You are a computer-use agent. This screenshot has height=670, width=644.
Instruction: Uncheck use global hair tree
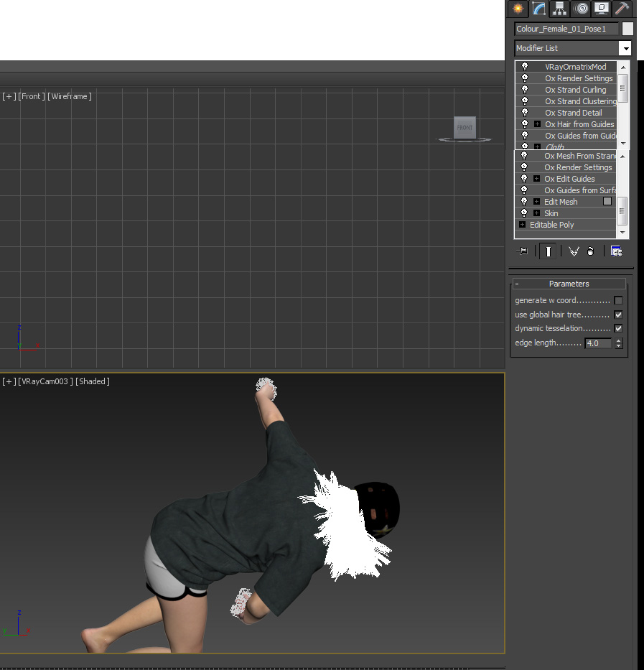point(618,315)
